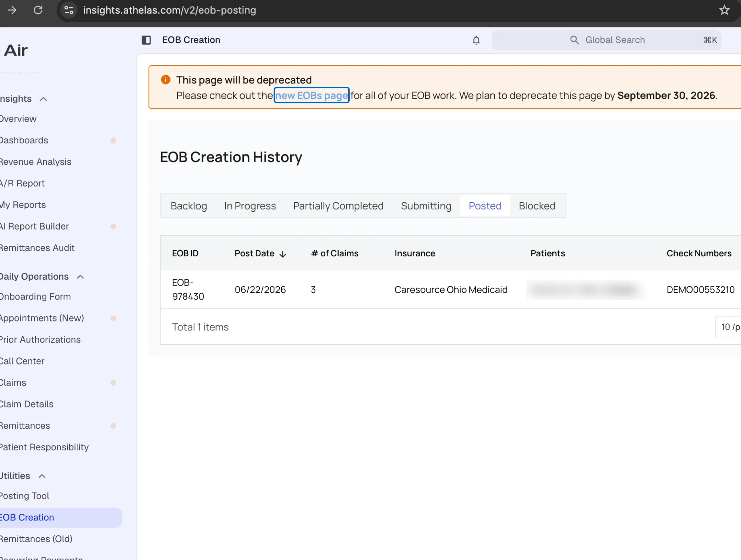
Task: Open the notifications bell
Action: tap(476, 40)
